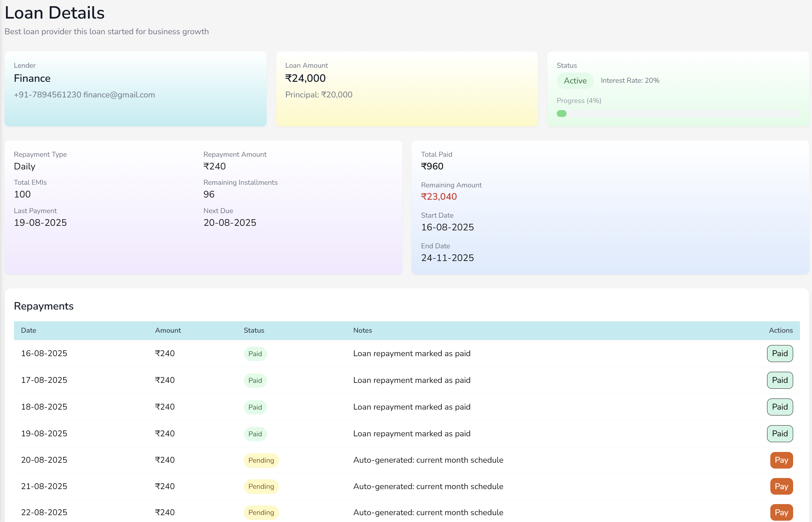This screenshot has height=522, width=812.
Task: Click the Pending status badge for 21-08-2025
Action: 261,486
